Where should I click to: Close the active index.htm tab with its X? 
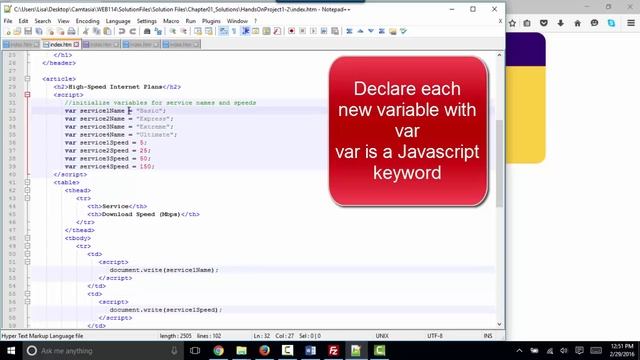[76, 44]
